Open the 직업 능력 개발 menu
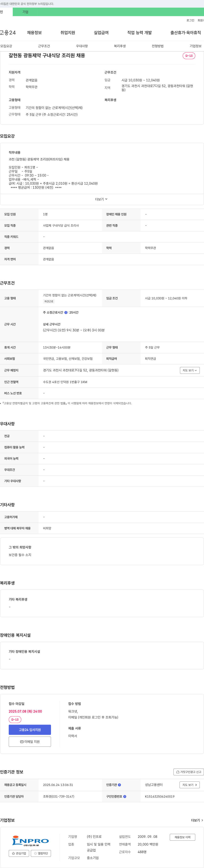Viewport: 204px width, 868px height. pyautogui.click(x=139, y=33)
